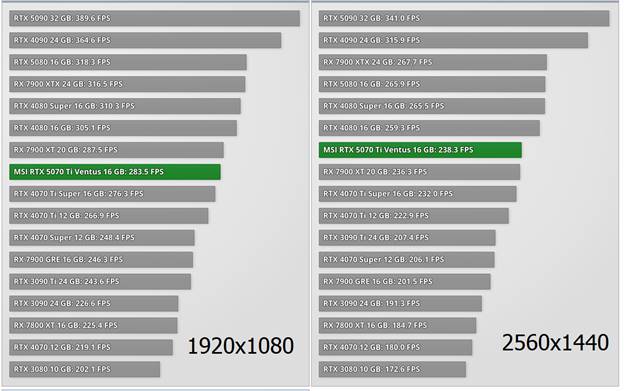Select RTX 4070 Ti 222.9 FPS bar
Viewport: 624px width, 391px height.
413,216
